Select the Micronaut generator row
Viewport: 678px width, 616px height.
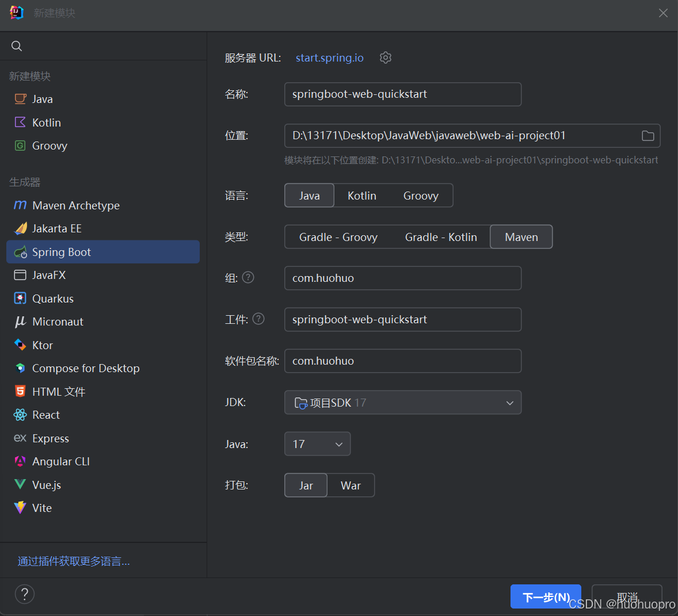point(103,322)
